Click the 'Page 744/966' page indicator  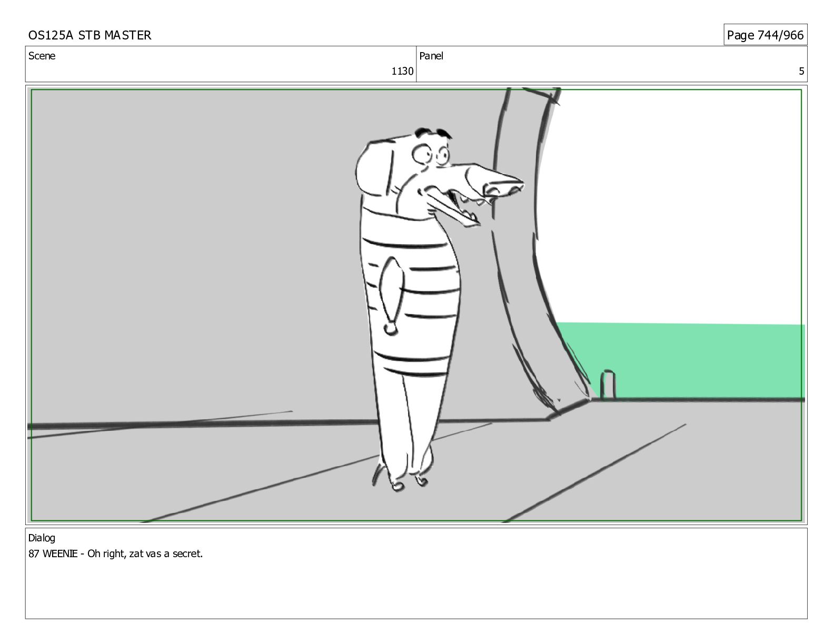pyautogui.click(x=765, y=35)
